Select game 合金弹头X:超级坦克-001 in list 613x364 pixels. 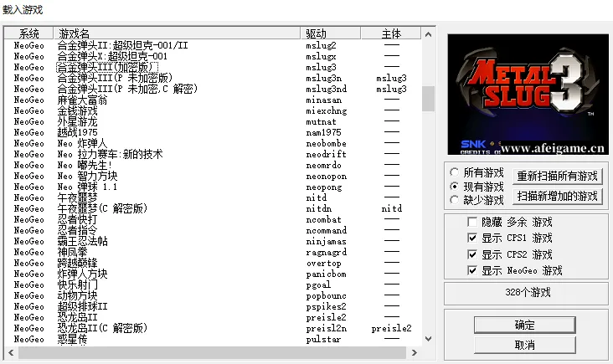pos(112,56)
